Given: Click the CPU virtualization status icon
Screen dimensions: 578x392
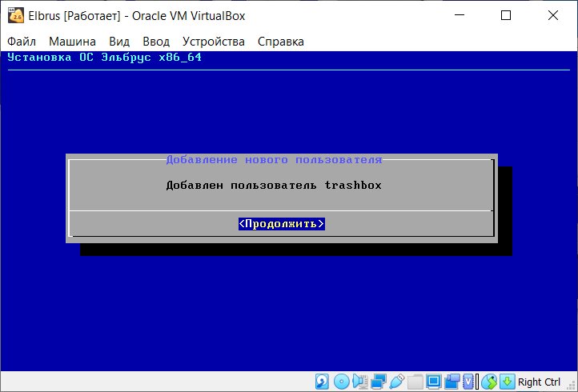Looking at the screenshot, I should point(468,382).
